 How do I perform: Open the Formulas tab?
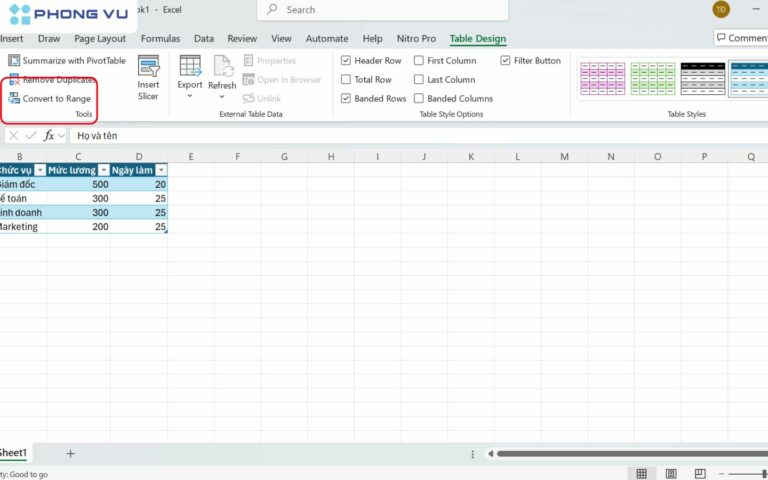[x=160, y=38]
